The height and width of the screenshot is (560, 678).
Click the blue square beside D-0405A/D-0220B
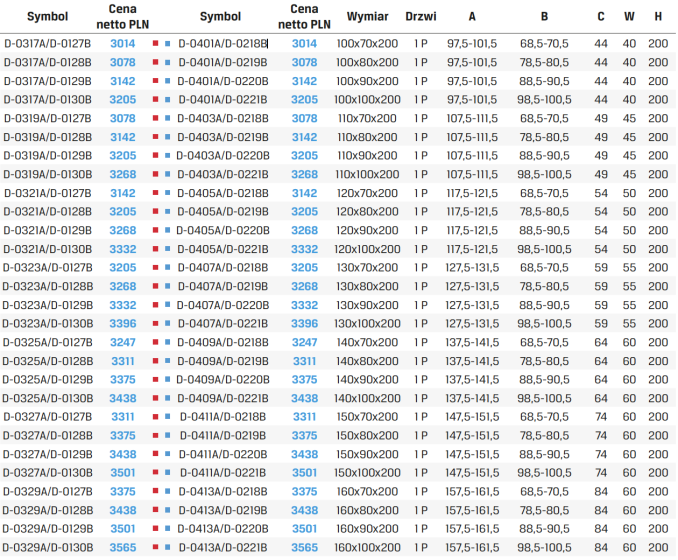(168, 230)
